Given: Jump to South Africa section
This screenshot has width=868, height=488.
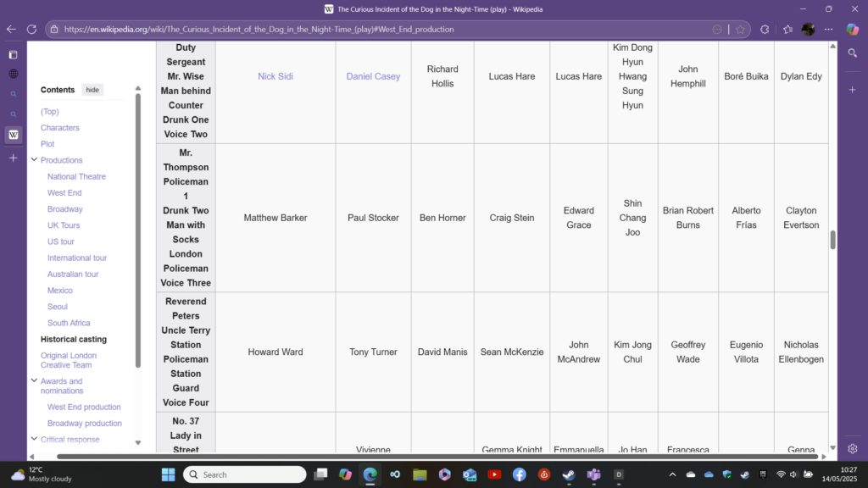Looking at the screenshot, I should [69, 323].
